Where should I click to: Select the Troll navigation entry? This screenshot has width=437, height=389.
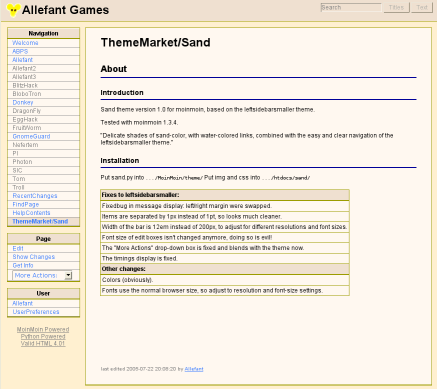tap(18, 187)
